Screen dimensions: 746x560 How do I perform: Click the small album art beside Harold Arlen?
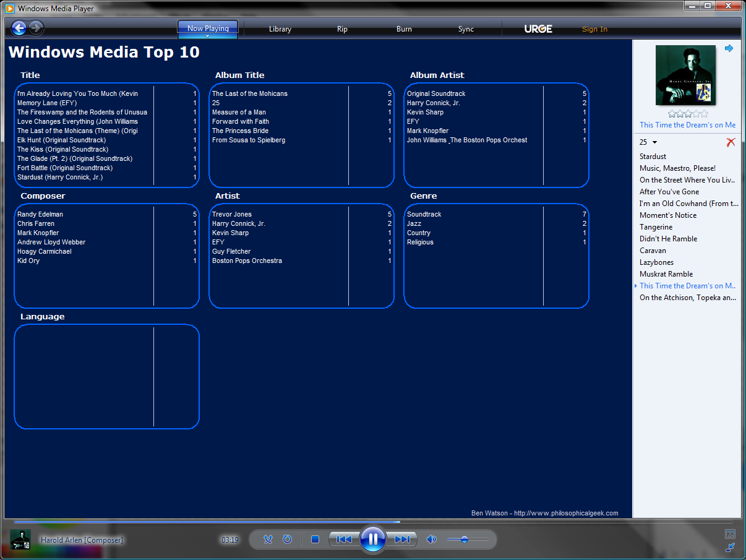pos(20,540)
